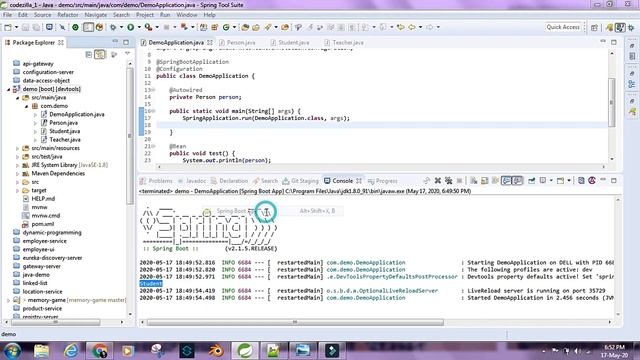Open the Debug button dropdown arrow
640x360 pixels.
[x=121, y=27]
